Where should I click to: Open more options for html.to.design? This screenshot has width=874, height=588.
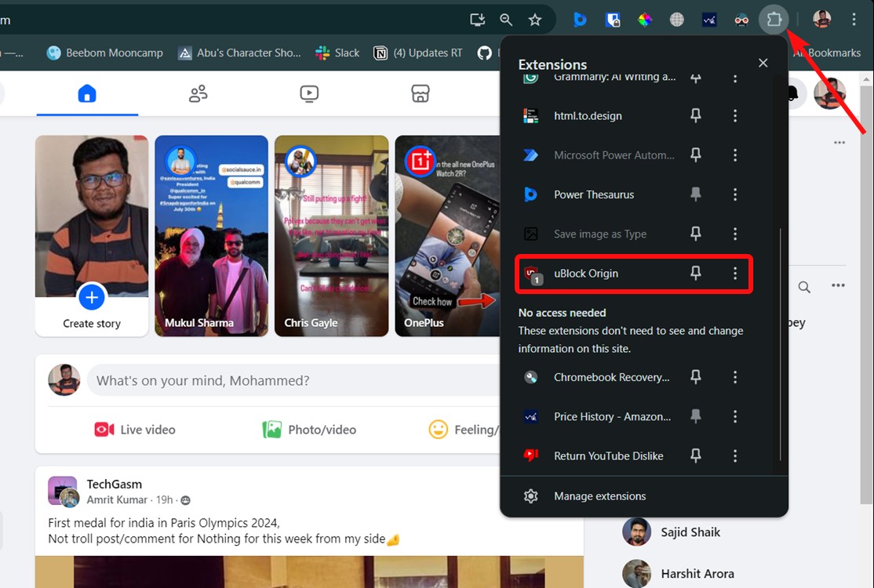735,116
